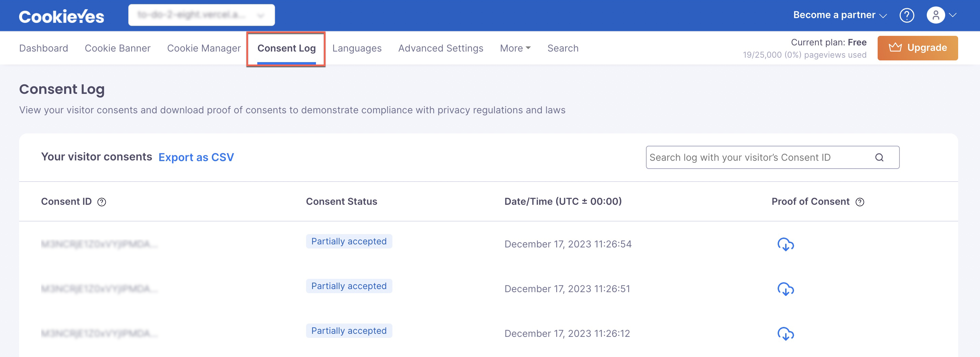Expand the More navigation menu
The image size is (980, 357).
515,48
